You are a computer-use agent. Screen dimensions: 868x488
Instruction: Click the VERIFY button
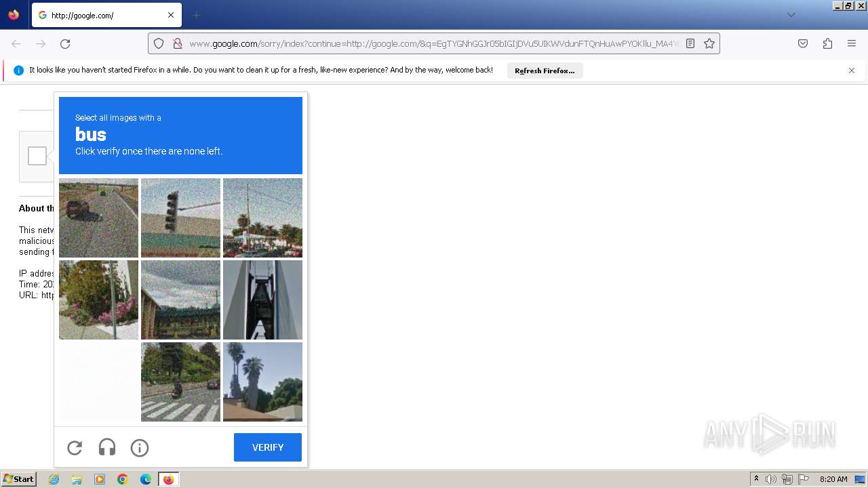[268, 447]
